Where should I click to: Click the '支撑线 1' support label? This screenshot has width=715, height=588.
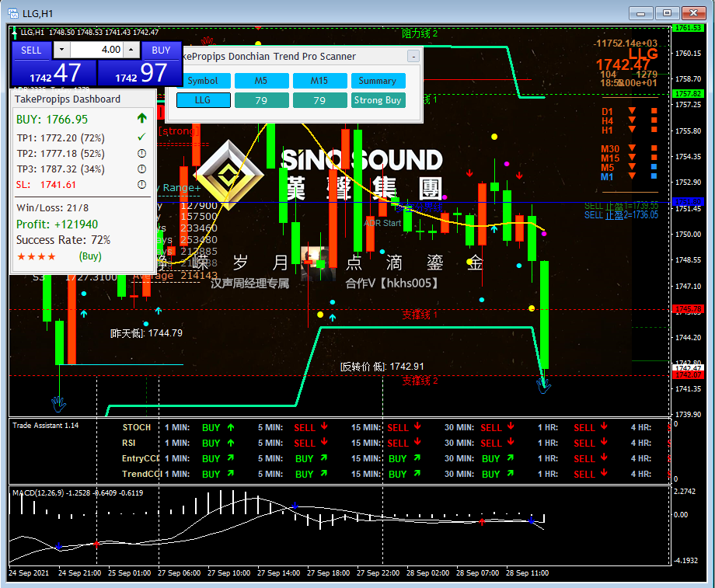click(x=420, y=315)
